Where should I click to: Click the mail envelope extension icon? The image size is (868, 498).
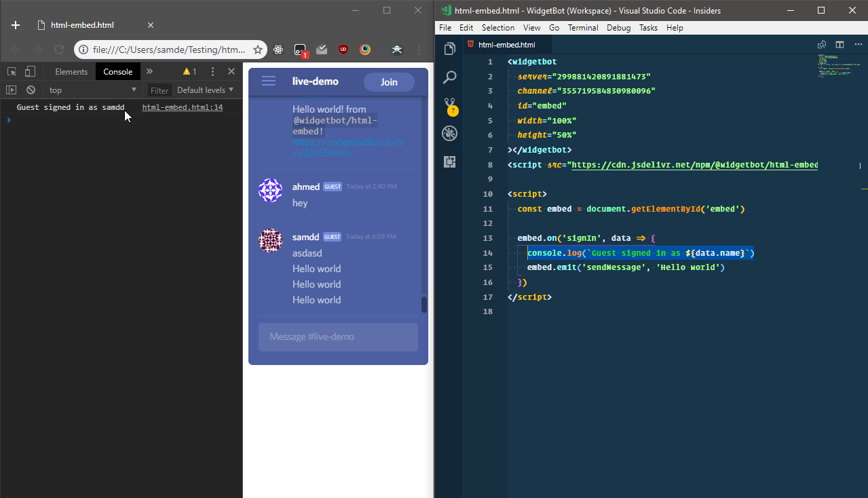pos(322,50)
